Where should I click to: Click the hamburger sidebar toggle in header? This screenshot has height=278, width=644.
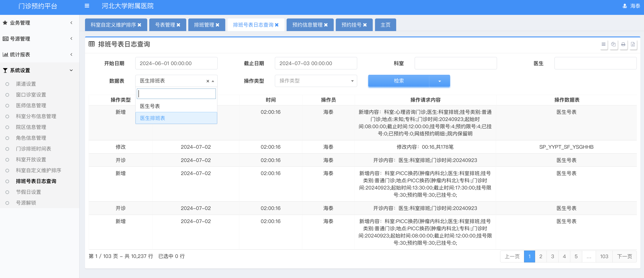(x=87, y=6)
